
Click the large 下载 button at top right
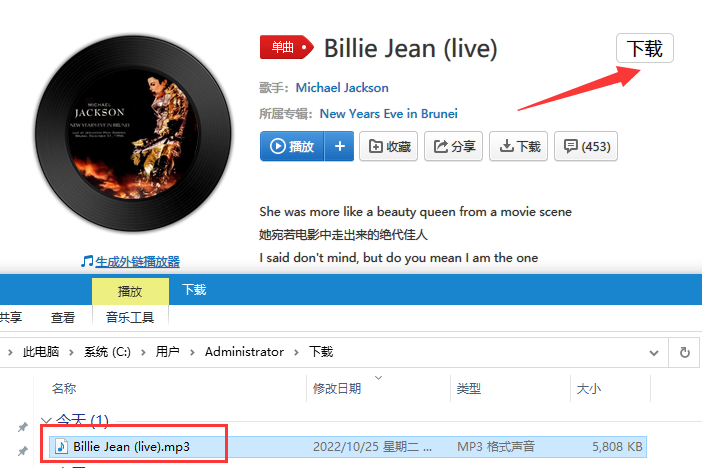(x=645, y=48)
